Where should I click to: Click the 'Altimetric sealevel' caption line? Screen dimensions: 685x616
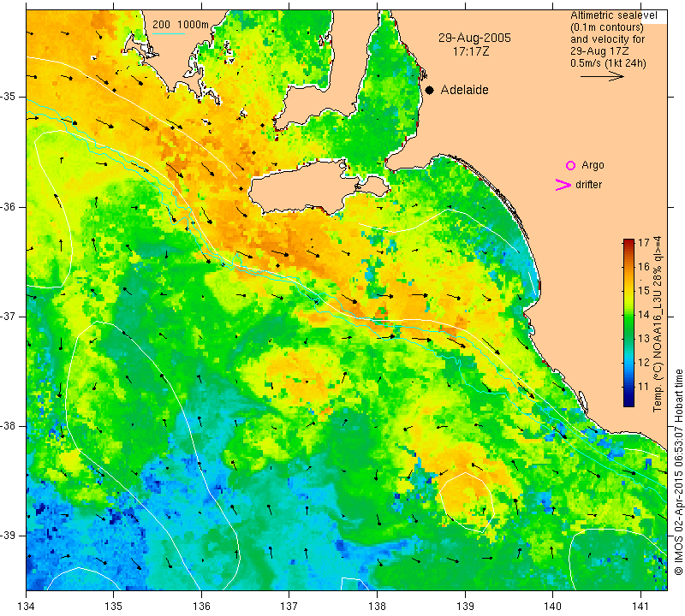613,15
